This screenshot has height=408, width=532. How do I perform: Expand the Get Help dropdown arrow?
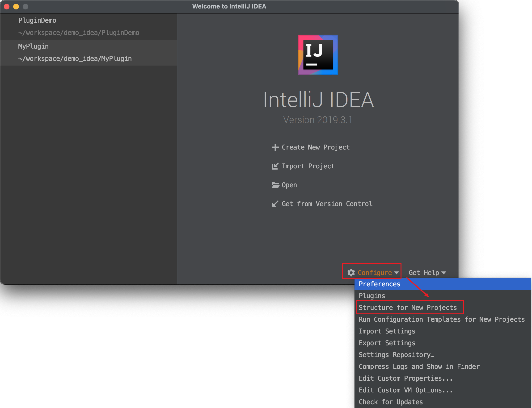tap(443, 273)
